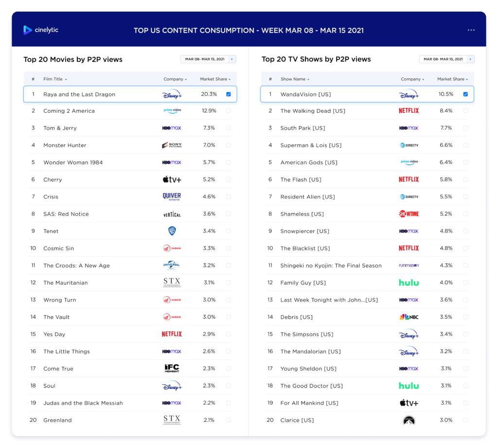Select Young Sheldon [US] row text
Viewport: 498px width, 448px height.
pos(308,369)
